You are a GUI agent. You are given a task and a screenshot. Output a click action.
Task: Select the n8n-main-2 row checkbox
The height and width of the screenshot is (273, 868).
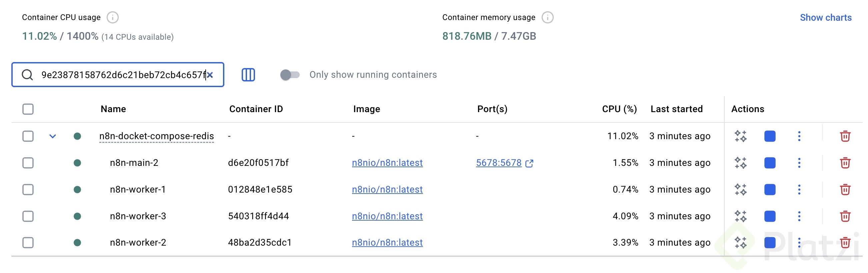tap(28, 163)
